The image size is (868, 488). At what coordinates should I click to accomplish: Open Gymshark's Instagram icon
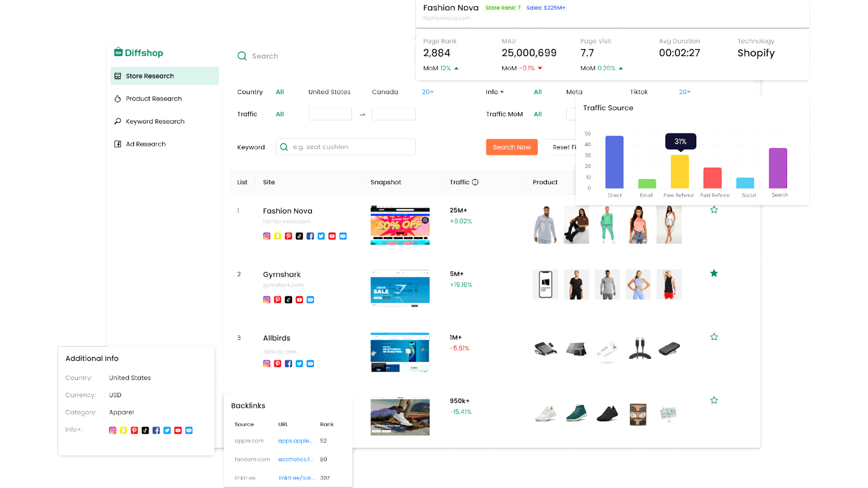click(267, 300)
